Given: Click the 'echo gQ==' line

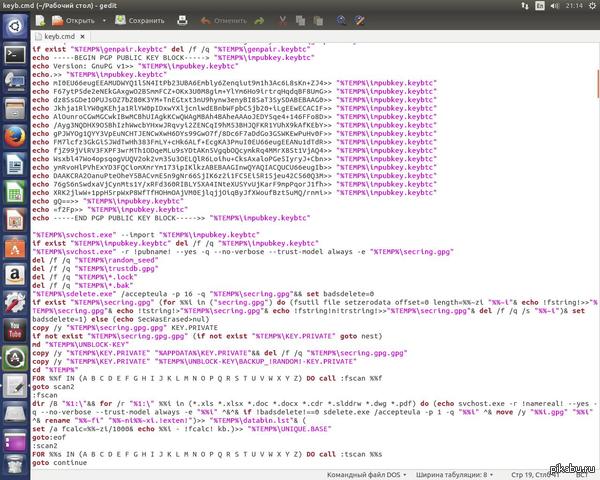Looking at the screenshot, I should [108, 201].
